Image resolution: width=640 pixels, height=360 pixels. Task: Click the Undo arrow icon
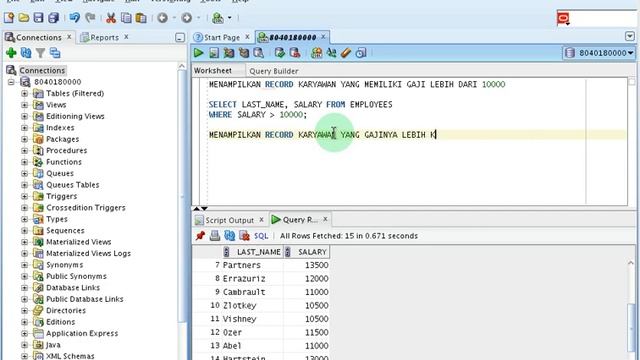click(74, 18)
